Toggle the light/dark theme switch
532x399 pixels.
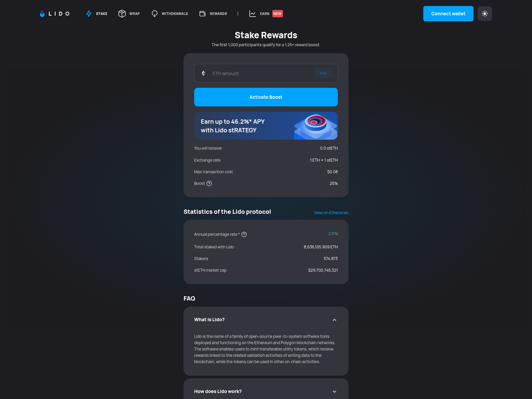pos(484,14)
